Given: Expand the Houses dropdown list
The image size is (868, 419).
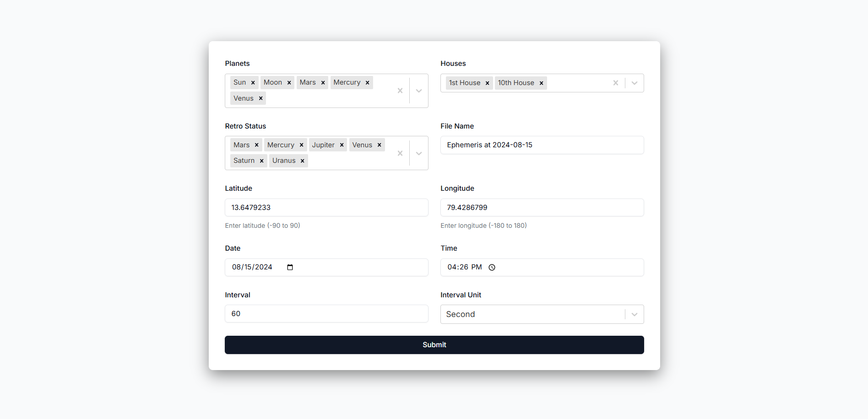Looking at the screenshot, I should [635, 83].
